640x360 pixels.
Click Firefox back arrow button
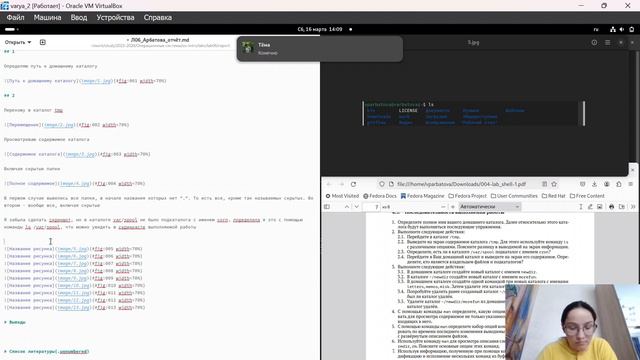[329, 184]
